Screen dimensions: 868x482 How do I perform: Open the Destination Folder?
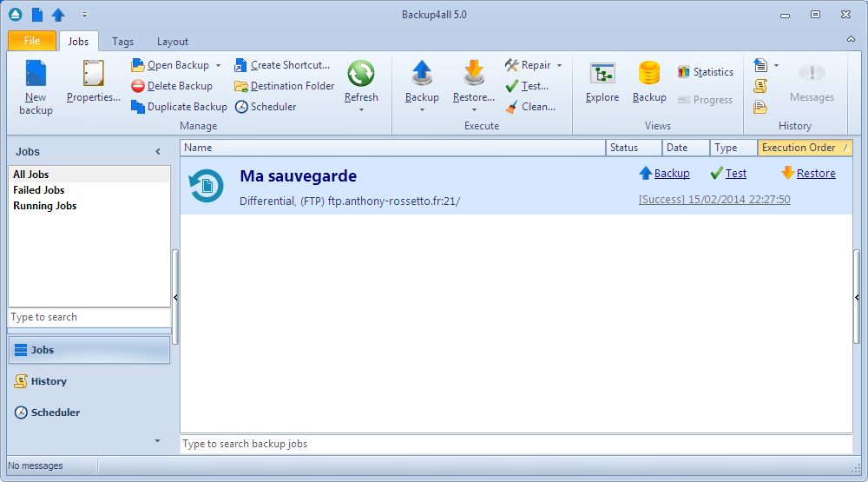coord(284,86)
